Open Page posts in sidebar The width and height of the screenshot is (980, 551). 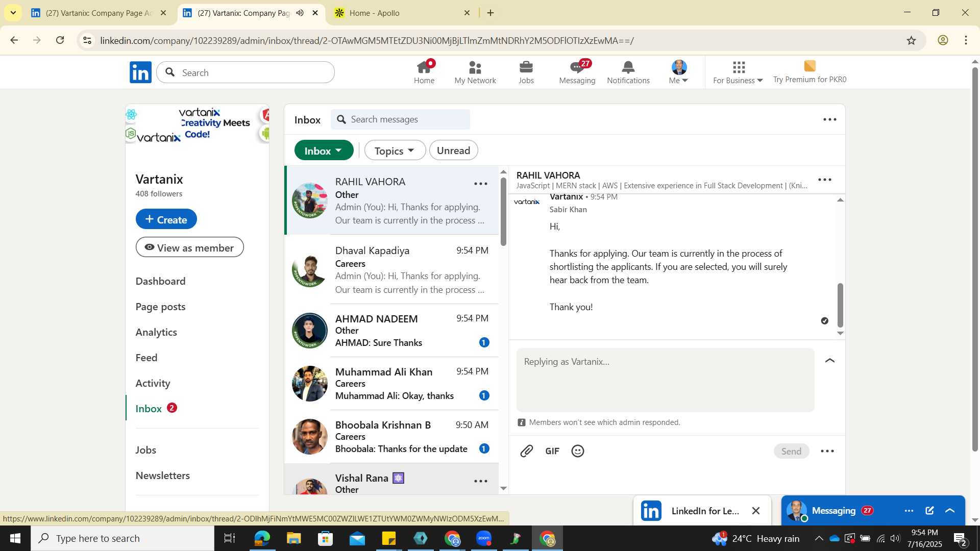coord(161,307)
